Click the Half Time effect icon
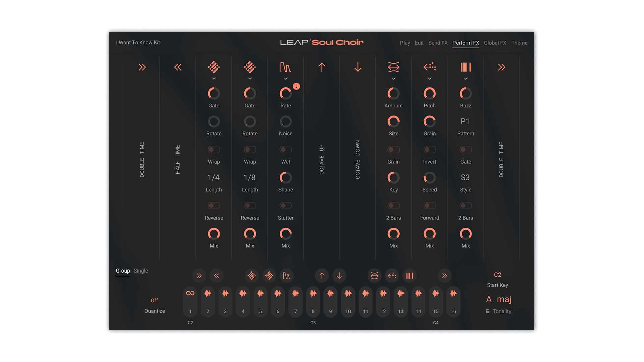 tap(178, 67)
